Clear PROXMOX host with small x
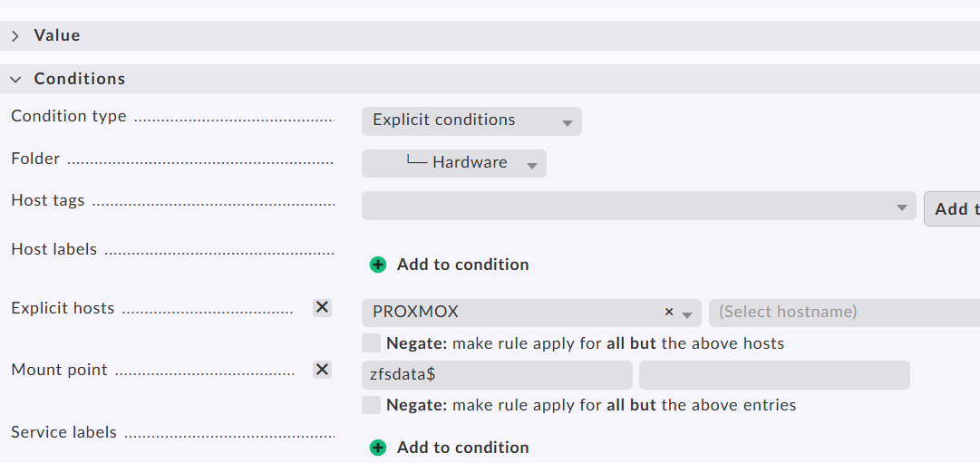Viewport: 980px width, 463px height. pos(669,312)
